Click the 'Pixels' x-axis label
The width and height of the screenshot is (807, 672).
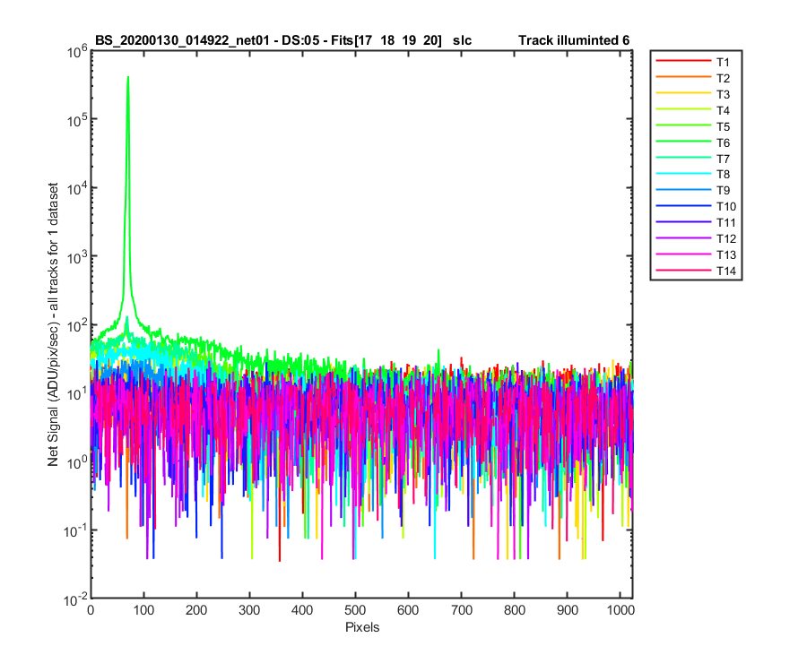click(x=362, y=627)
